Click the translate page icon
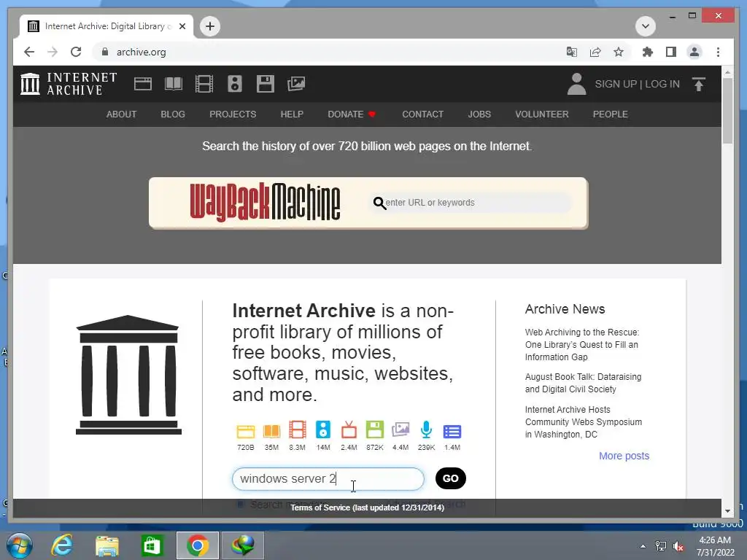This screenshot has width=747, height=560. (x=572, y=52)
